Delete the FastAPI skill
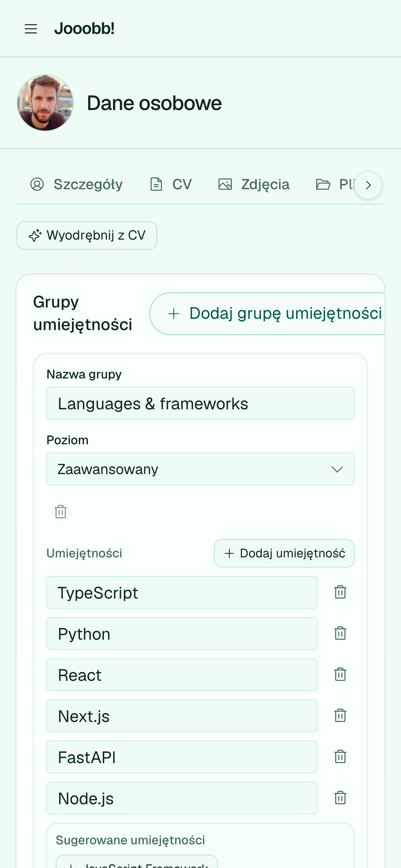This screenshot has height=868, width=401. [340, 757]
